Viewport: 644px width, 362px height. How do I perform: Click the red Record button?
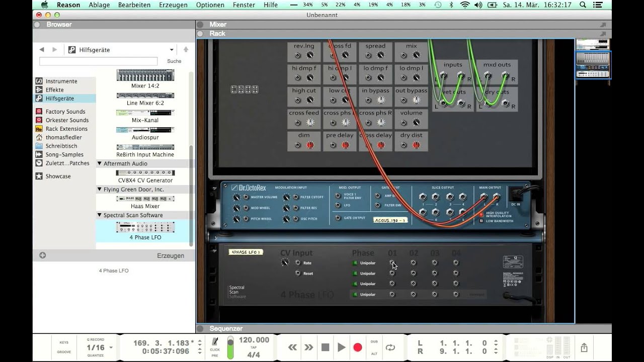(x=358, y=347)
